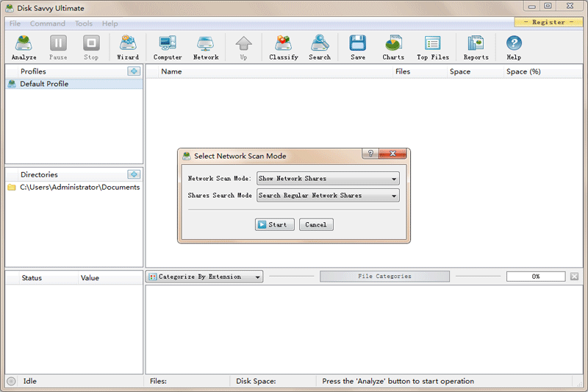Open the Command menu

(48, 24)
